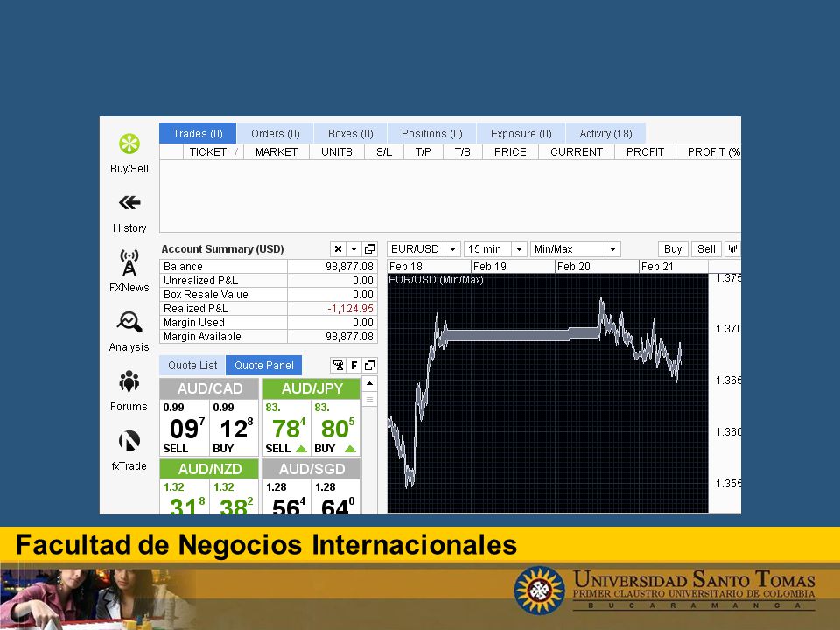Detach the Account Summary panel
840x630 pixels.
[x=369, y=249]
